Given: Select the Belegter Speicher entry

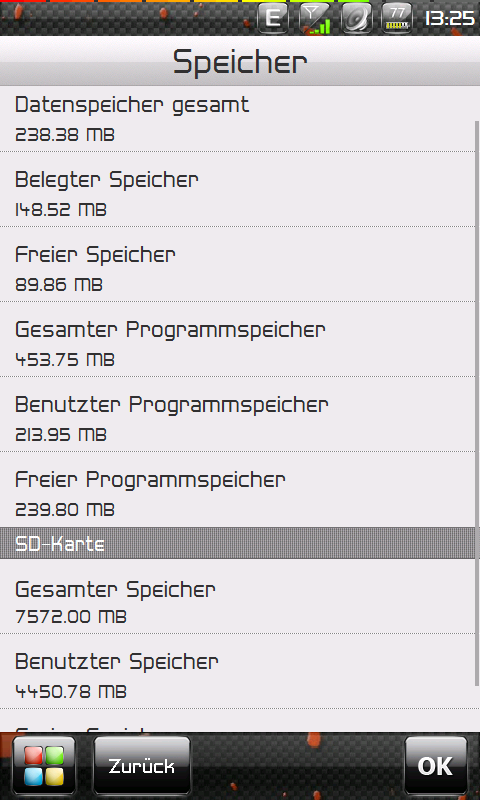Looking at the screenshot, I should click(237, 189).
